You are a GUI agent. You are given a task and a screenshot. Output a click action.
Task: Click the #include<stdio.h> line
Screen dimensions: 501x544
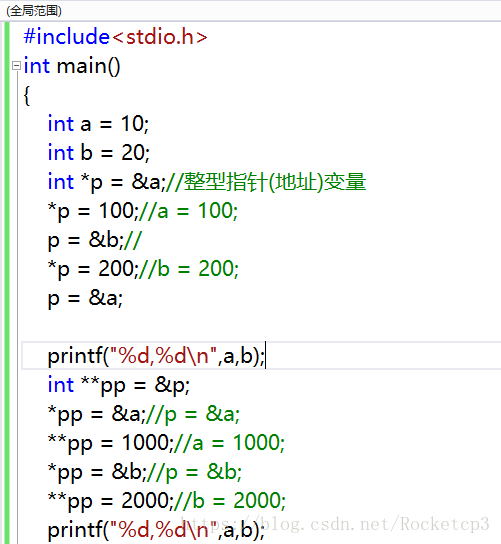[x=116, y=37]
